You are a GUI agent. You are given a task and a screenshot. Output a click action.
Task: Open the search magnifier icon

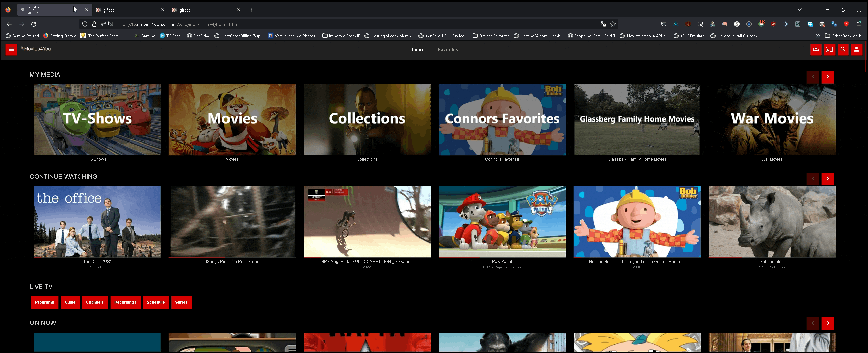click(843, 50)
